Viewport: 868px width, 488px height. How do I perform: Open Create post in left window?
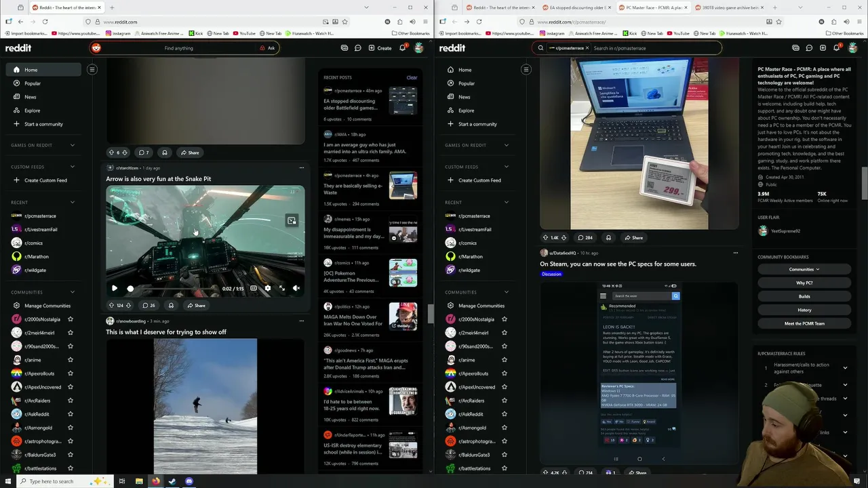(x=380, y=48)
